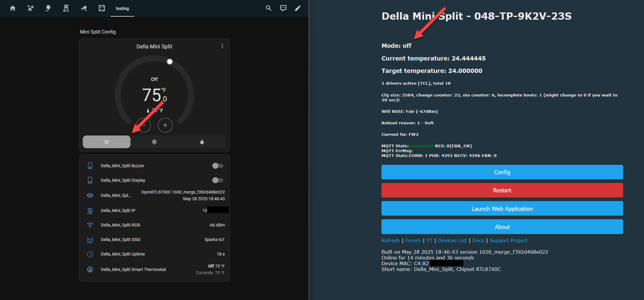Open the power socket tab icon
Screen dimensions: 644x300
click(x=102, y=8)
